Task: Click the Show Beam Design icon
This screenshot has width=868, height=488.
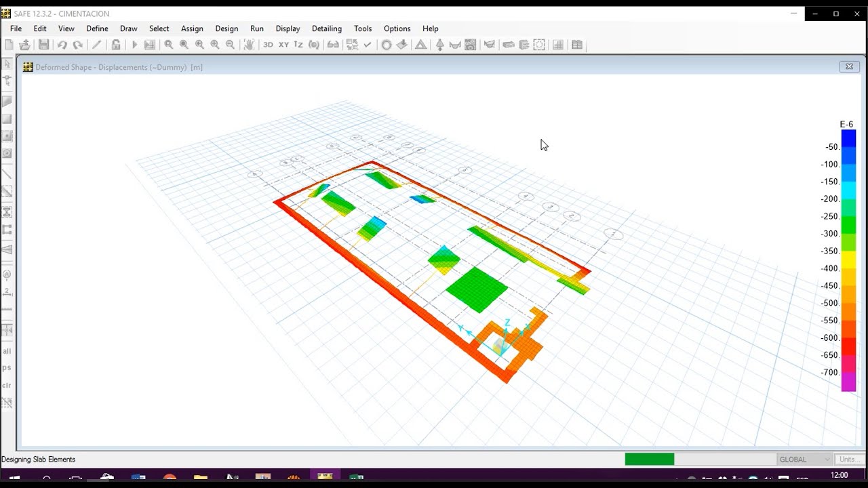Action: pyautogui.click(x=524, y=45)
